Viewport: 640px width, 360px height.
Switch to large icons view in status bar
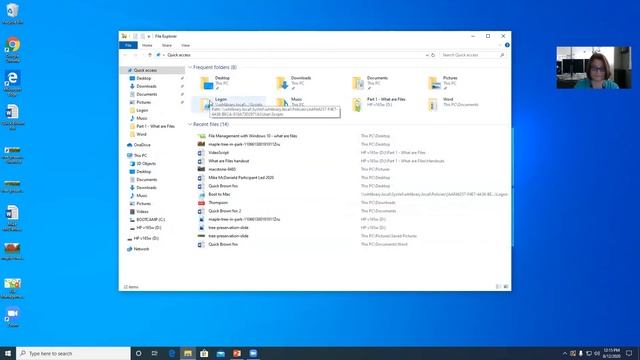[506, 287]
